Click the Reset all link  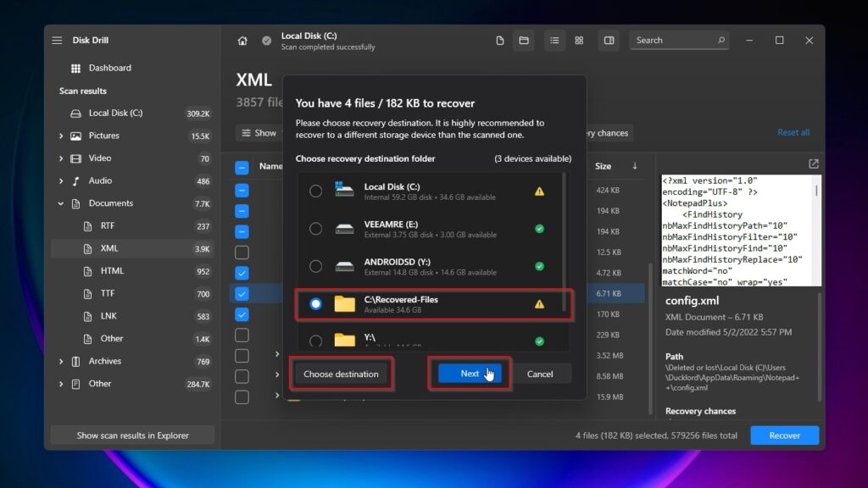(x=793, y=132)
